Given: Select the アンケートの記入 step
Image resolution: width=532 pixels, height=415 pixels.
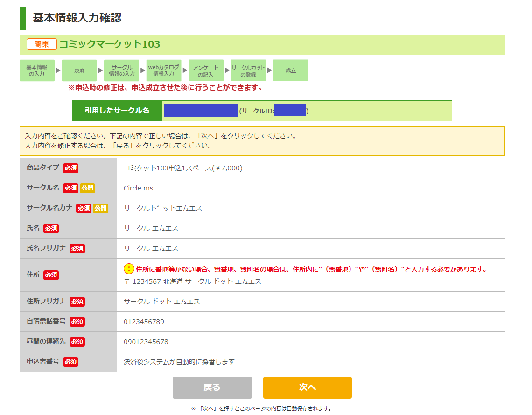Looking at the screenshot, I should 206,70.
